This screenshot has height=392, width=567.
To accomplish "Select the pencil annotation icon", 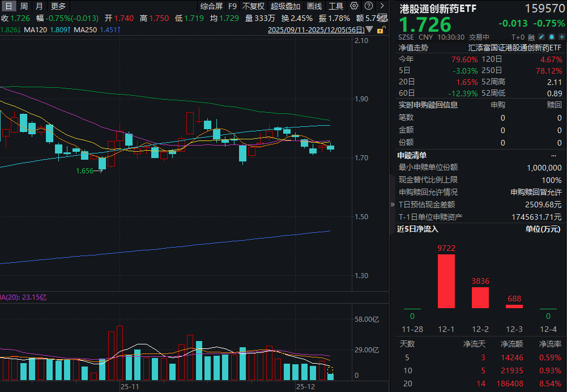I will click(x=542, y=35).
